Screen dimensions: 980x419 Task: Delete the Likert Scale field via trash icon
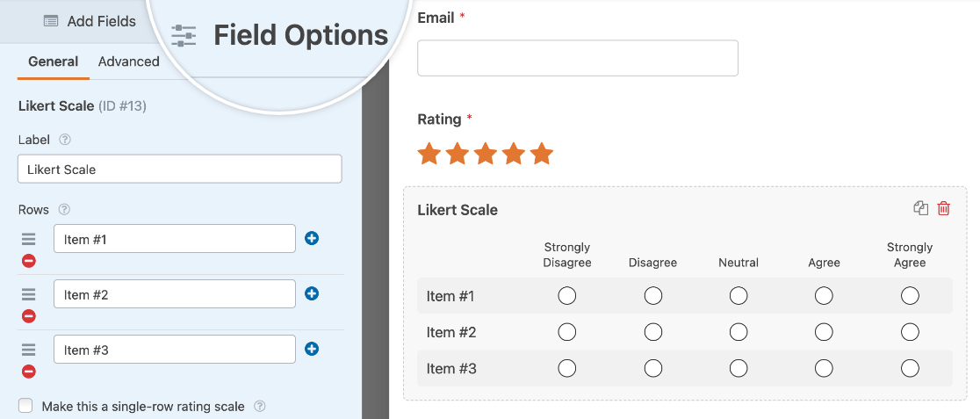(944, 208)
